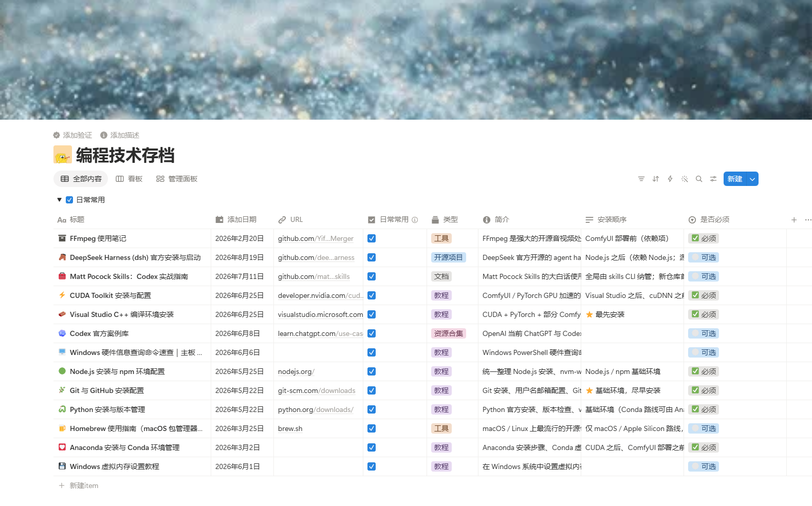Click 添加验证 above the title
Viewport: 812px width, 506px height.
pyautogui.click(x=72, y=135)
